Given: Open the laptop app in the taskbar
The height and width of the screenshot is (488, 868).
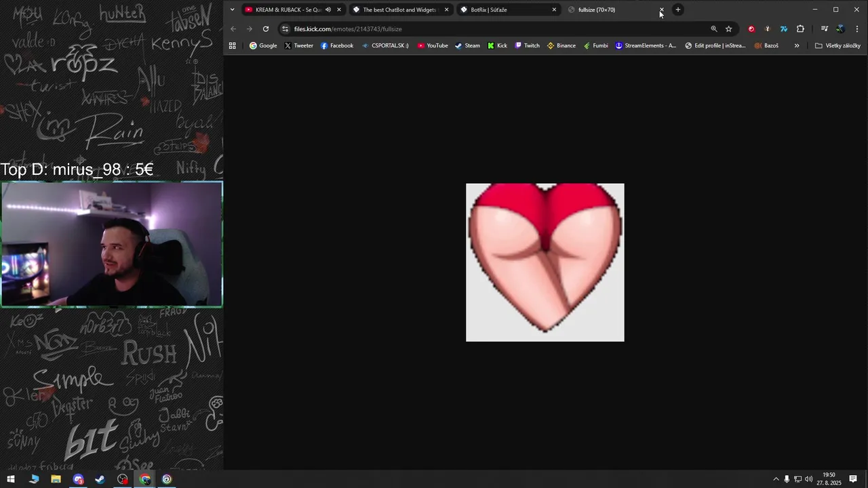Looking at the screenshot, I should pyautogui.click(x=34, y=479).
